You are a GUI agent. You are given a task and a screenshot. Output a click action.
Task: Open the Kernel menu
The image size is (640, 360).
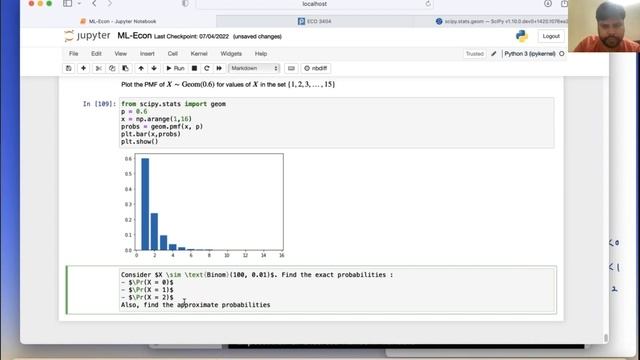[199, 53]
